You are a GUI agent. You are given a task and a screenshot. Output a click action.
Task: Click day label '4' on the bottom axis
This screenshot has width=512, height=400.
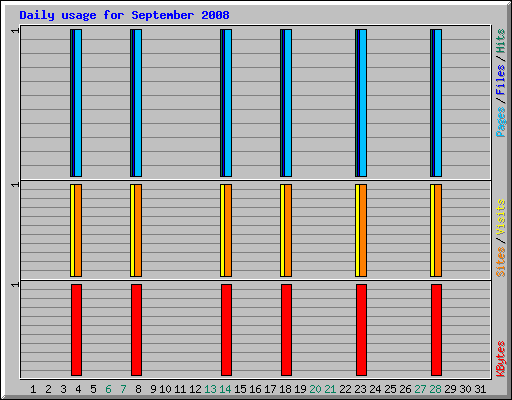point(78,389)
